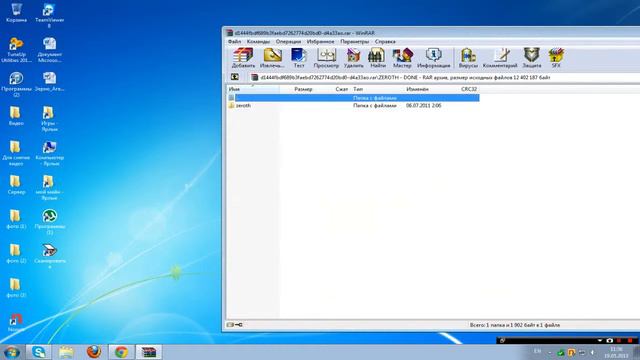Screen dimensions: 640x360
Task: Run the Тест (Test) archive tool
Action: pos(299,58)
